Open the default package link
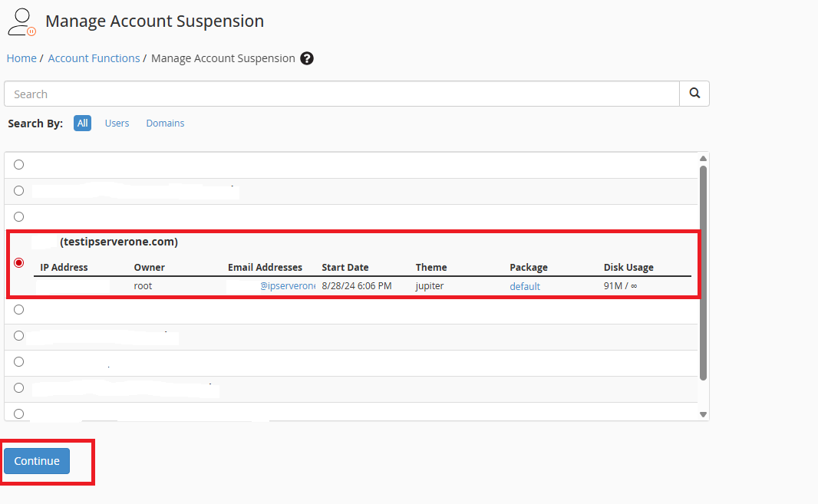 coord(525,286)
